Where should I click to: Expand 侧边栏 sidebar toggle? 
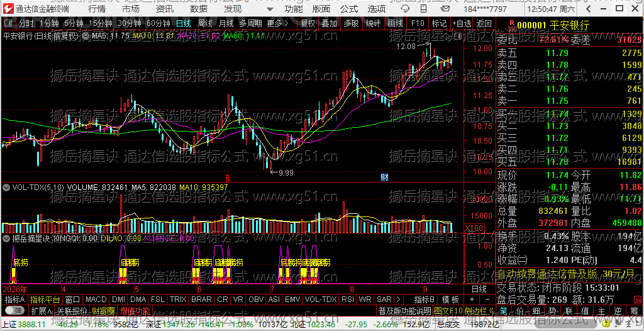pos(480,310)
